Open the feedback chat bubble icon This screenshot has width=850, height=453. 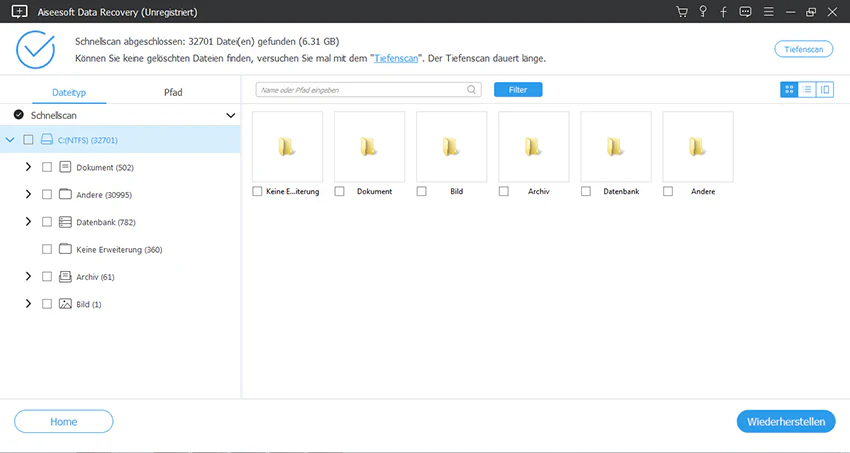745,11
